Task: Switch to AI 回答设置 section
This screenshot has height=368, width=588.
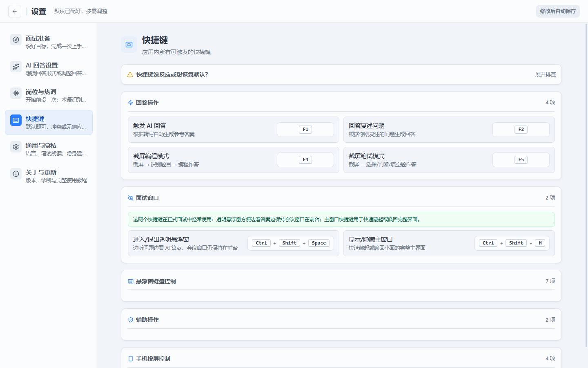Action: pyautogui.click(x=49, y=69)
